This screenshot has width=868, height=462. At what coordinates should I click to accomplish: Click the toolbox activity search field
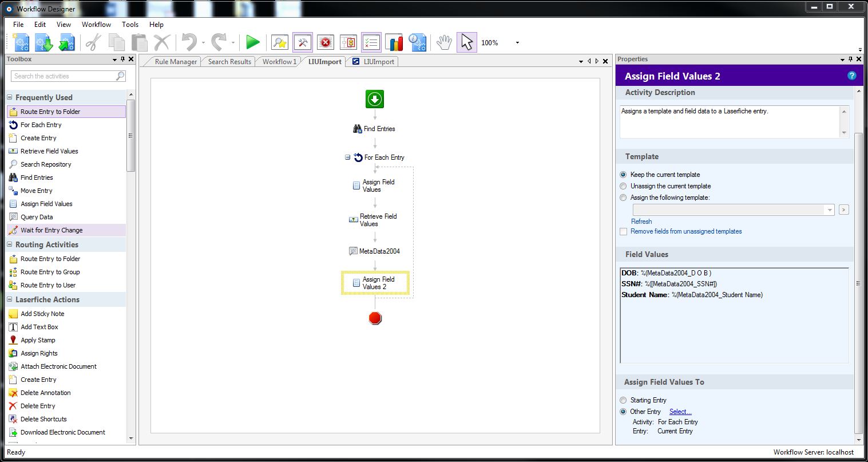click(x=63, y=76)
